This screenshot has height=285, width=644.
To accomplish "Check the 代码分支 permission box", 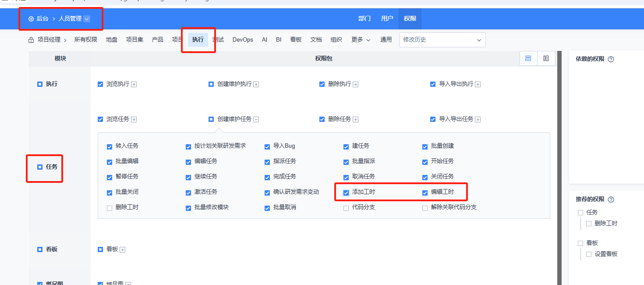I will tap(346, 208).
